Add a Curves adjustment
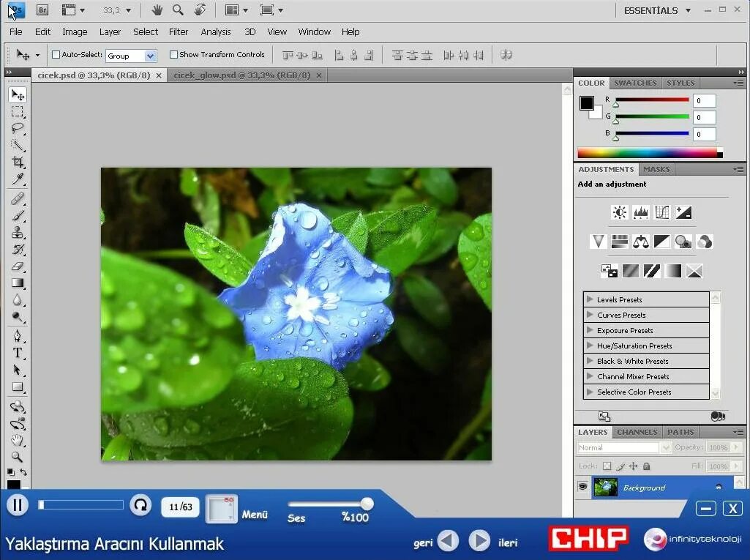The height and width of the screenshot is (560, 750). tap(662, 212)
